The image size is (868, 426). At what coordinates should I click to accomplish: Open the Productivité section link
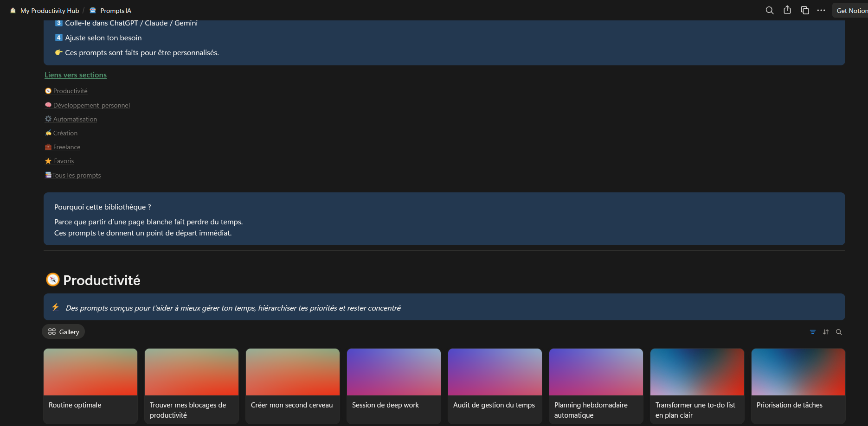point(70,91)
